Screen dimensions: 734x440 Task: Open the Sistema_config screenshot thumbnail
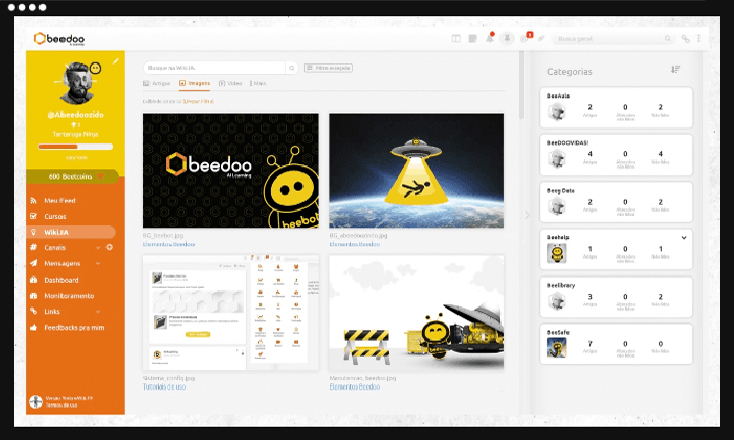(231, 313)
